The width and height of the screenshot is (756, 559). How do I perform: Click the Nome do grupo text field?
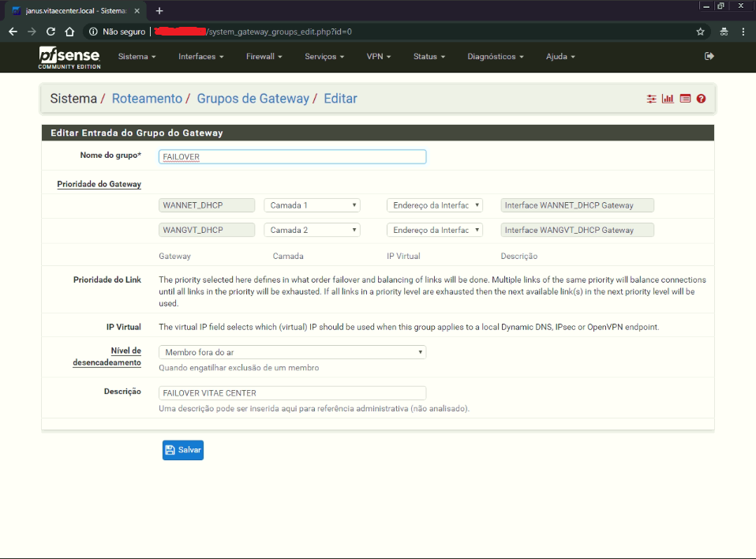point(292,157)
